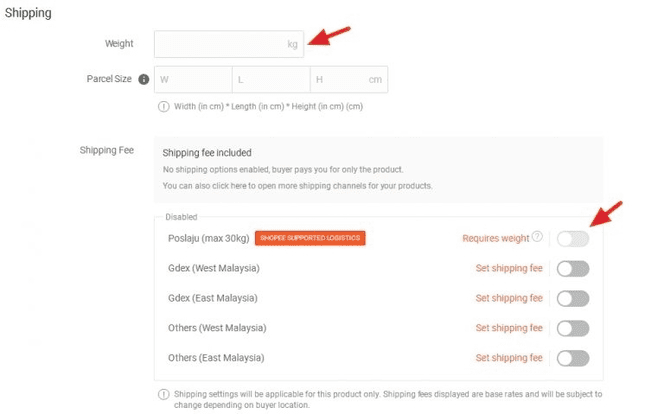The width and height of the screenshot is (664, 414).
Task: Set shipping fee for Gdex (East Malaysia)
Action: coord(508,298)
